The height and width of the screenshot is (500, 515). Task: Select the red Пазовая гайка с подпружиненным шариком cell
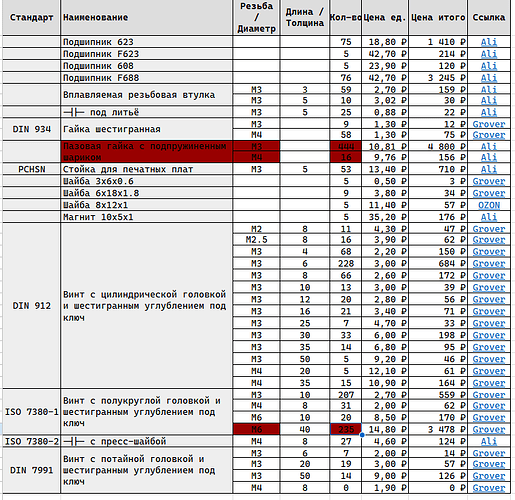147,152
